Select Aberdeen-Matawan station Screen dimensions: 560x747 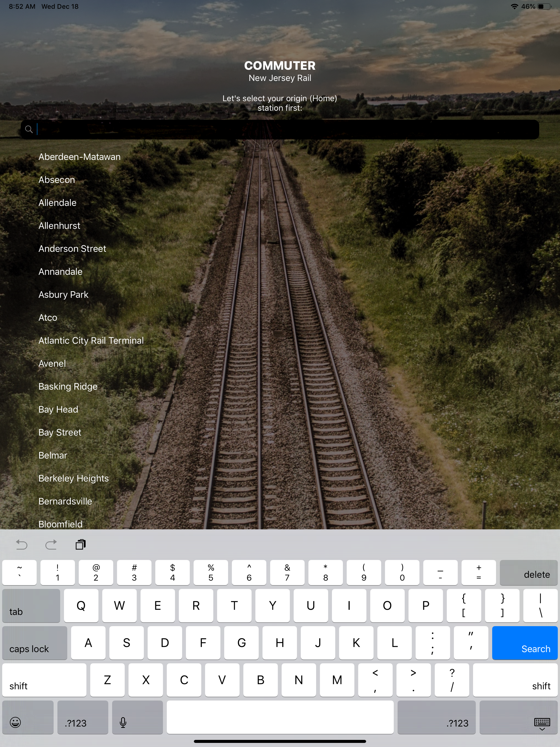79,157
